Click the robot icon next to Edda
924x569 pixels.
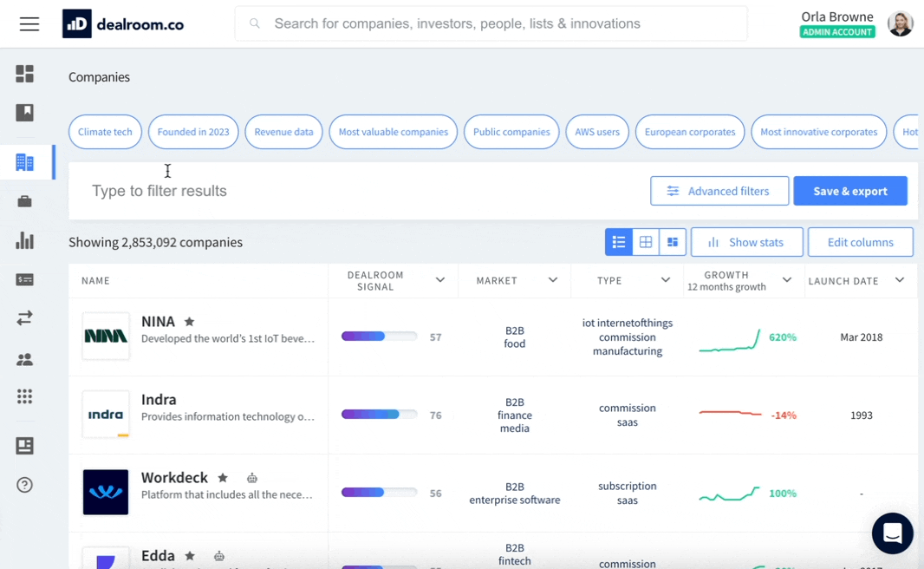(219, 556)
